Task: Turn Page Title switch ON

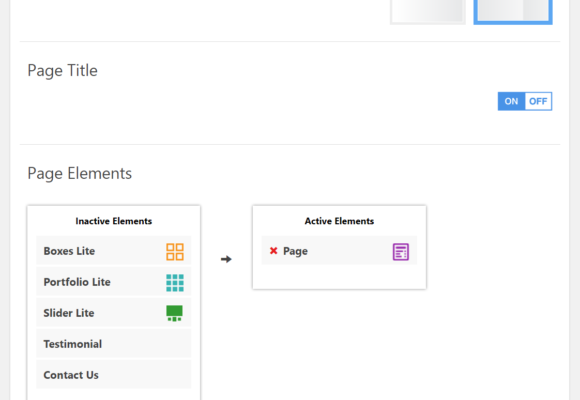Action: [511, 101]
